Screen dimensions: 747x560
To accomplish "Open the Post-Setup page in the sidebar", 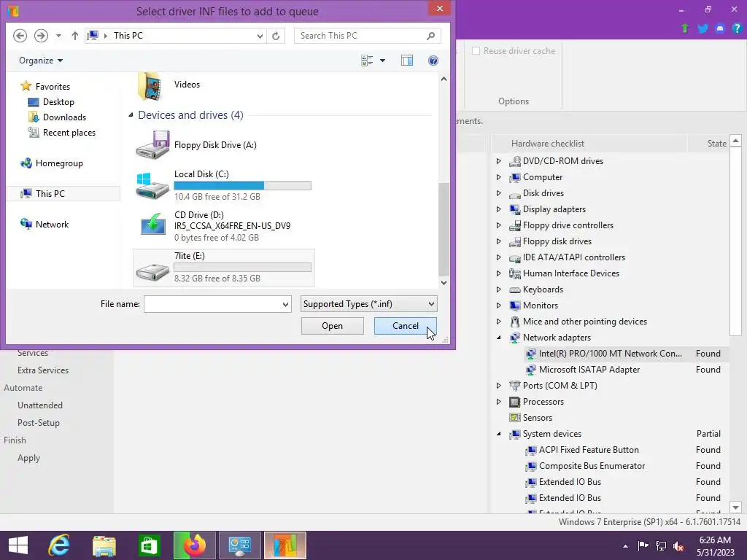I will [39, 423].
